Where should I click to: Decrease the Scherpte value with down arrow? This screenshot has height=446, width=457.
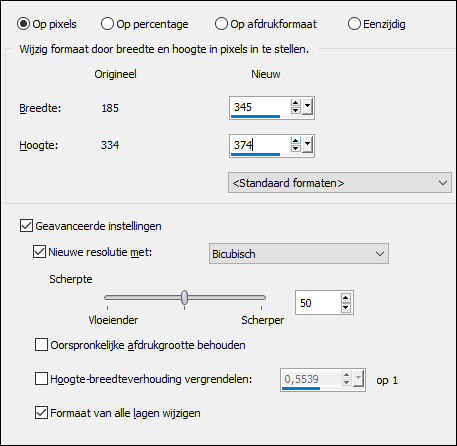346,307
